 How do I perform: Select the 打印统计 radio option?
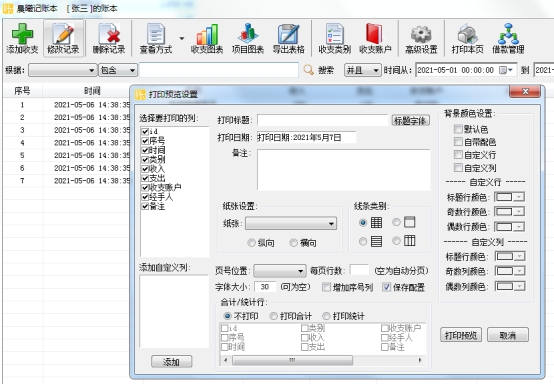coord(326,316)
